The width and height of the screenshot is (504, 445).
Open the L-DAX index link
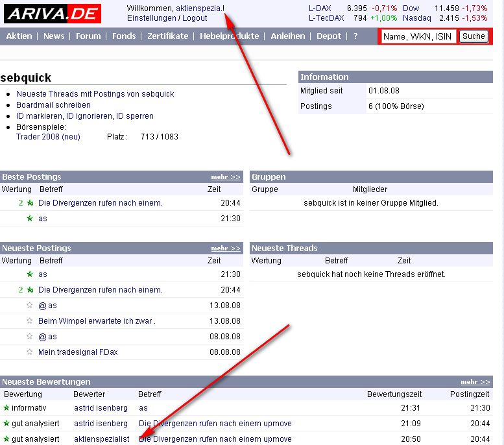320,8
